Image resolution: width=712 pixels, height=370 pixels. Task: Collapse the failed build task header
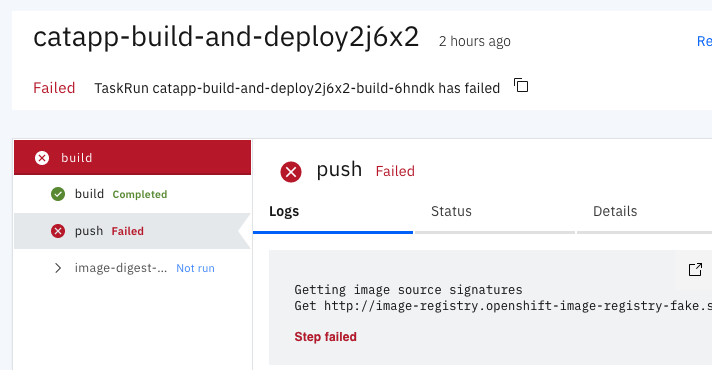tap(133, 158)
